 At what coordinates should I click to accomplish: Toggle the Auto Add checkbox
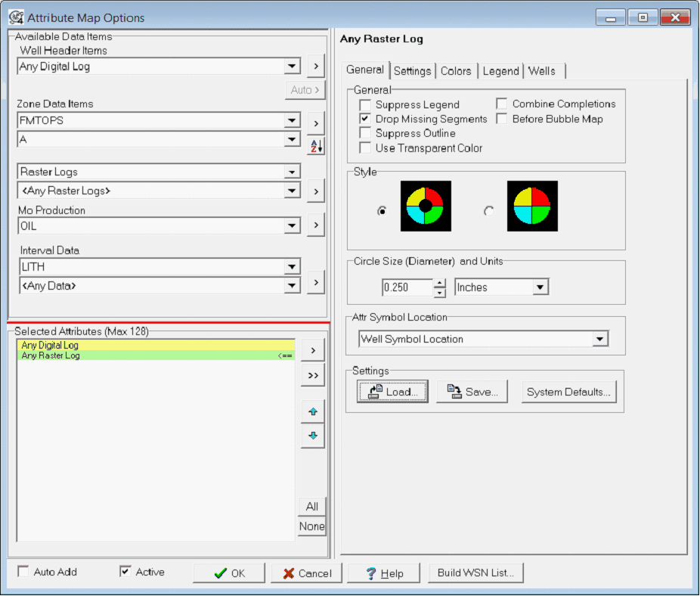[x=23, y=572]
